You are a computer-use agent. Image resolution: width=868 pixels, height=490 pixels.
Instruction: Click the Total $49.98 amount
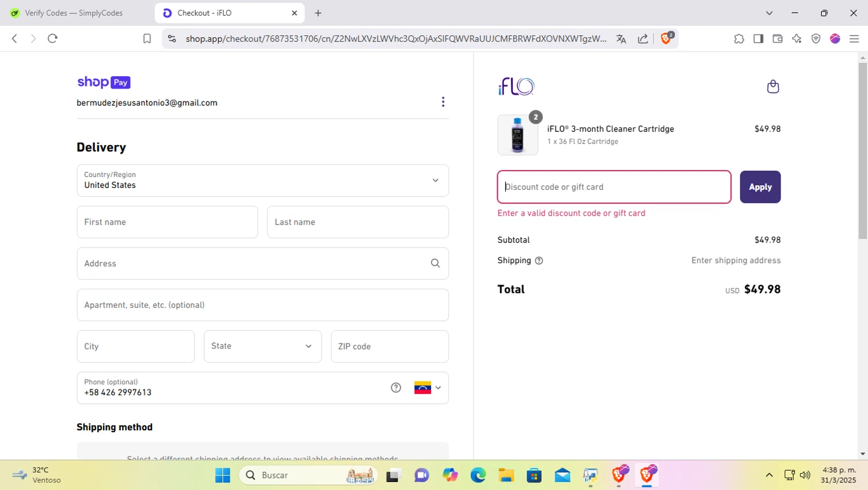[762, 289]
